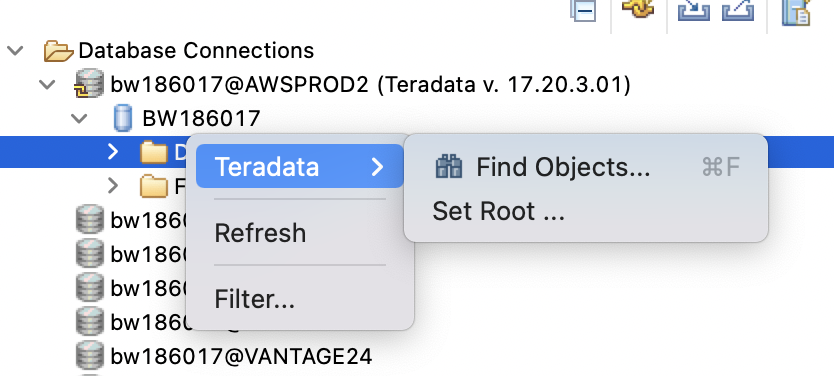Collapse the bw186017@AWSPROD2 connection node
Screen dimensions: 834x376
[x=47, y=85]
